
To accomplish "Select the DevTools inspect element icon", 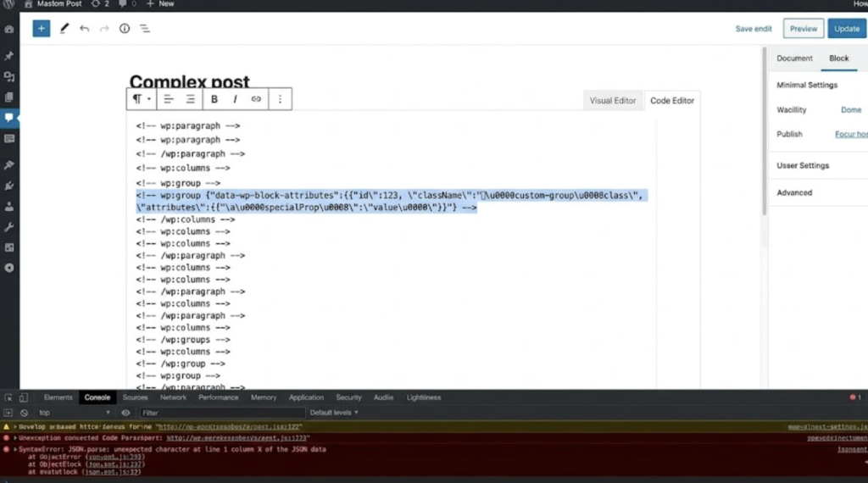I will [x=8, y=397].
